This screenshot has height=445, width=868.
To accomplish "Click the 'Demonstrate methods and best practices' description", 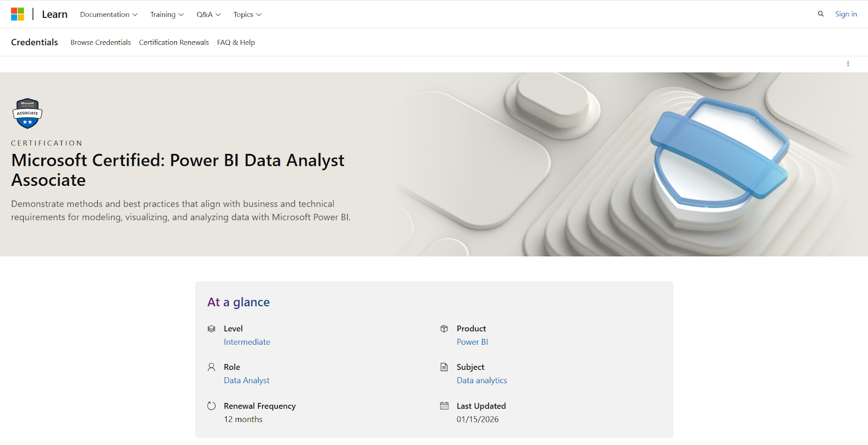I will 181,210.
